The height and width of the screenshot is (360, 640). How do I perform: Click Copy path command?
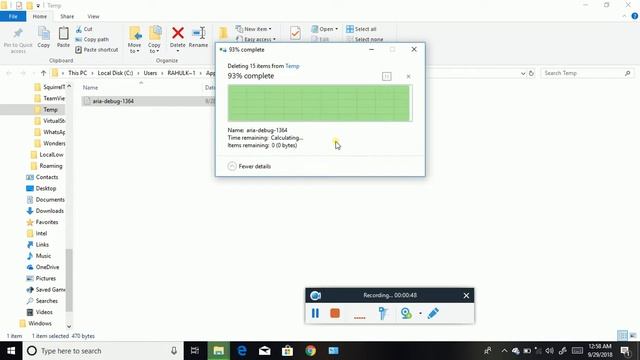pyautogui.click(x=92, y=40)
